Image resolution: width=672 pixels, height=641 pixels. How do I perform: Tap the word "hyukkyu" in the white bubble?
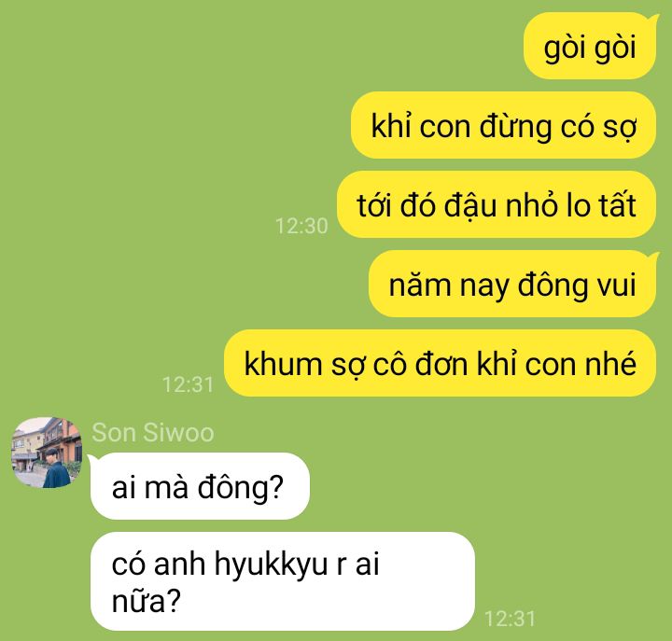[272, 564]
